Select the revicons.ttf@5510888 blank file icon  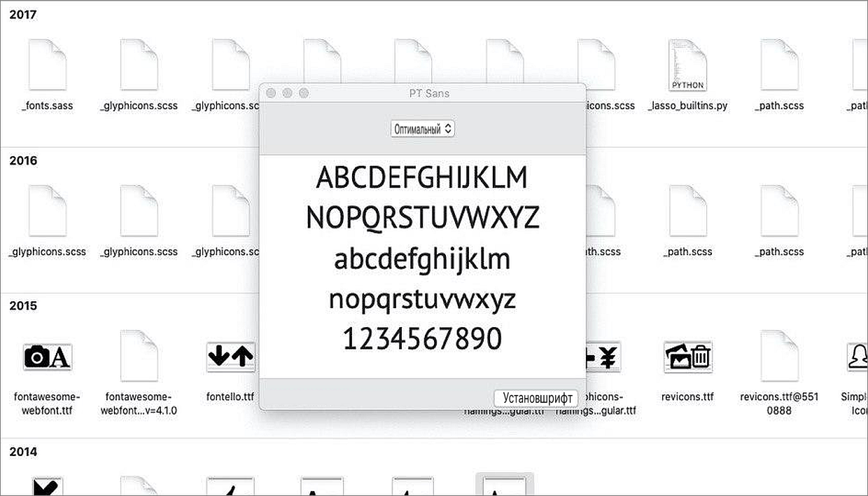pyautogui.click(x=779, y=356)
